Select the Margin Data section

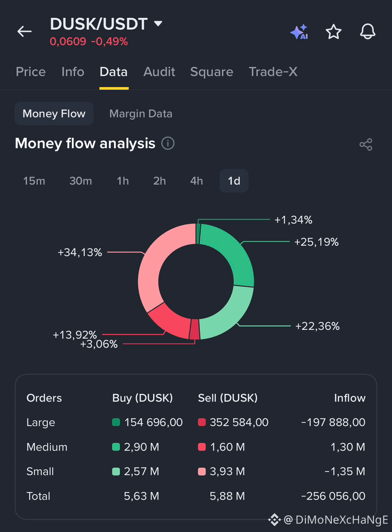click(x=141, y=114)
